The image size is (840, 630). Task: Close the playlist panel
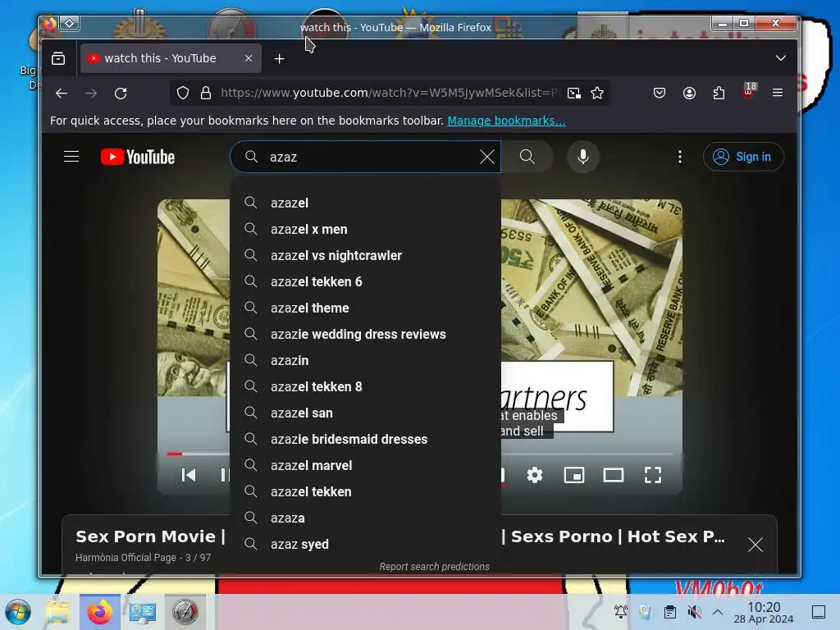(756, 545)
